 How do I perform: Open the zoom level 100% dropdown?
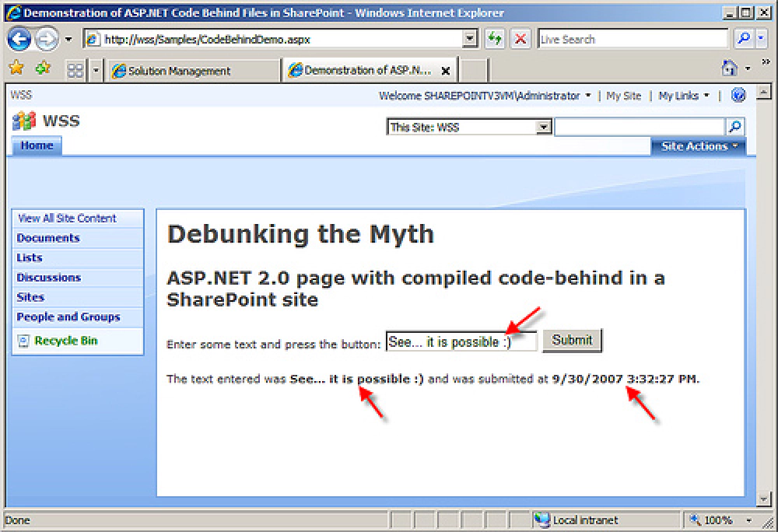pyautogui.click(x=748, y=520)
